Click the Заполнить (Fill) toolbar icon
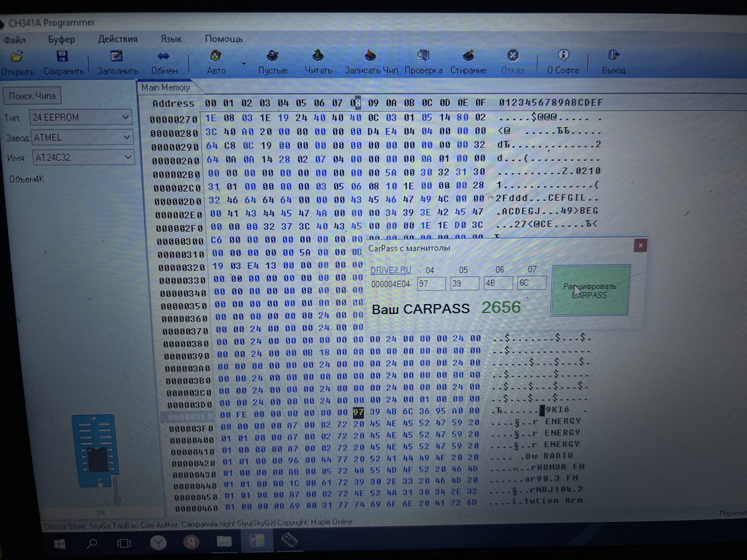 [x=116, y=57]
